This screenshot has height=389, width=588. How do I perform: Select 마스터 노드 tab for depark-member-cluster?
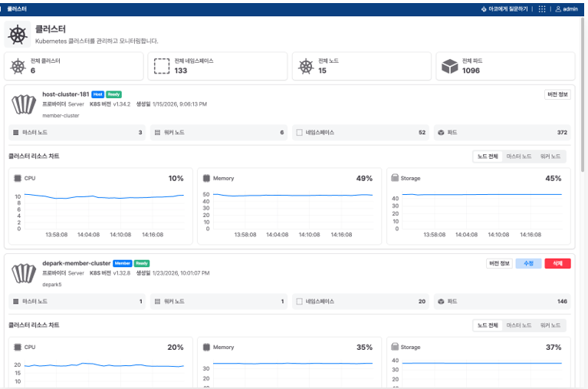(x=519, y=325)
